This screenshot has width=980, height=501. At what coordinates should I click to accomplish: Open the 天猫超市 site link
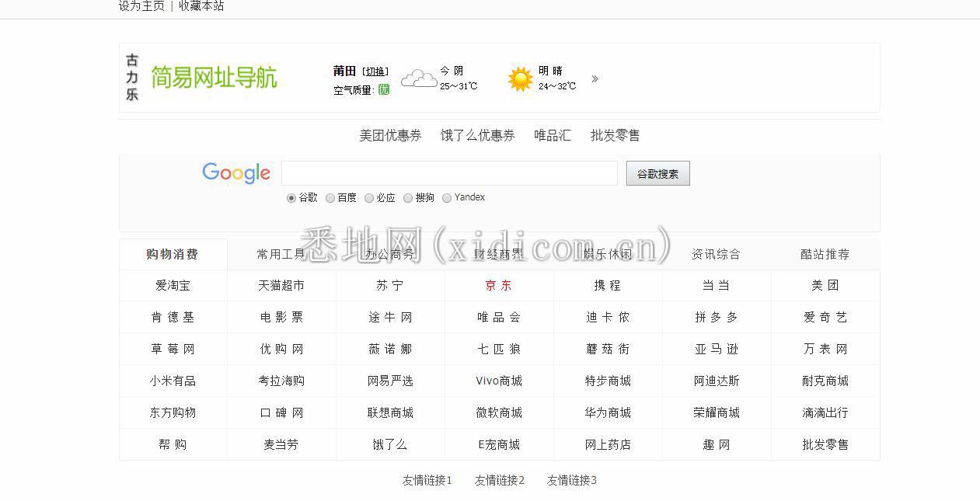tap(281, 286)
